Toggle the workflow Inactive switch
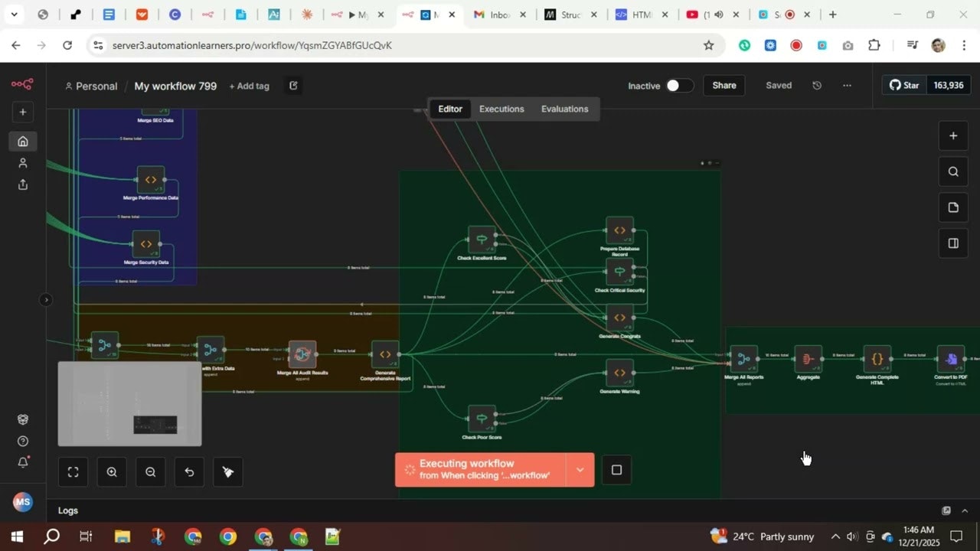This screenshot has width=980, height=551. (679, 86)
